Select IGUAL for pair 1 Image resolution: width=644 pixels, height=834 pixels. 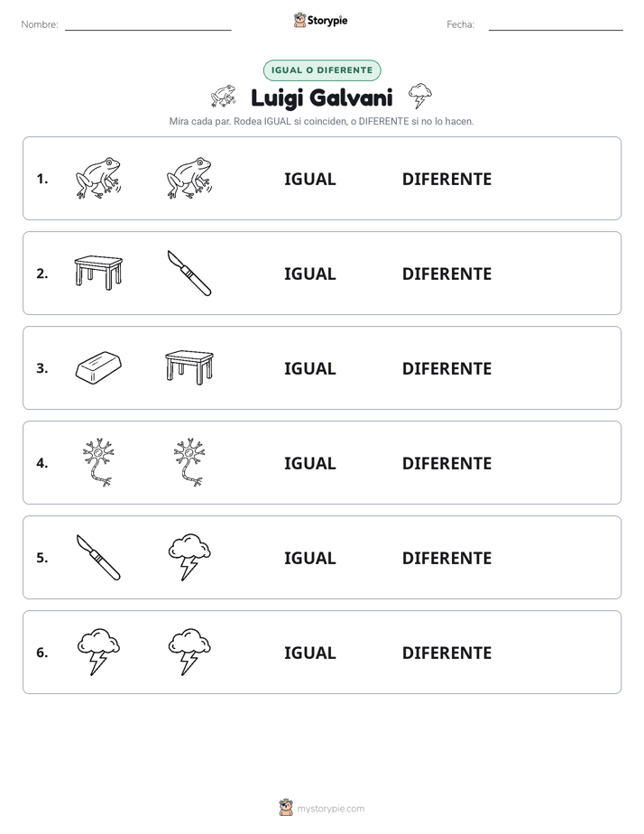tap(309, 180)
